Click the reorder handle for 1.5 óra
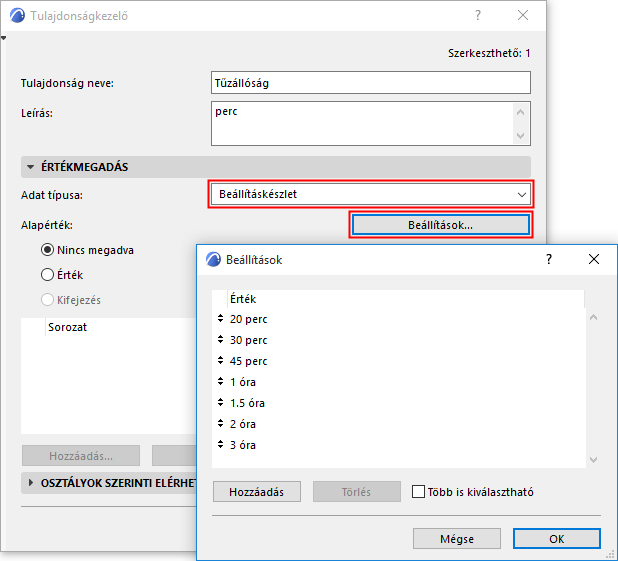 tap(220, 403)
